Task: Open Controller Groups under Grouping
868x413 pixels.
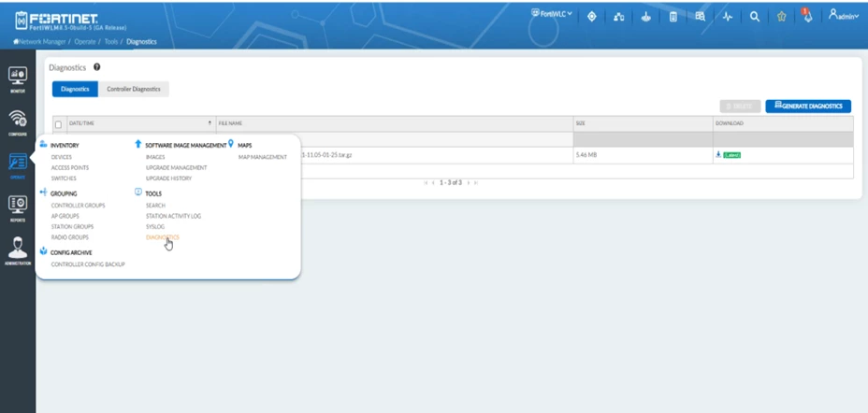Action: [78, 206]
